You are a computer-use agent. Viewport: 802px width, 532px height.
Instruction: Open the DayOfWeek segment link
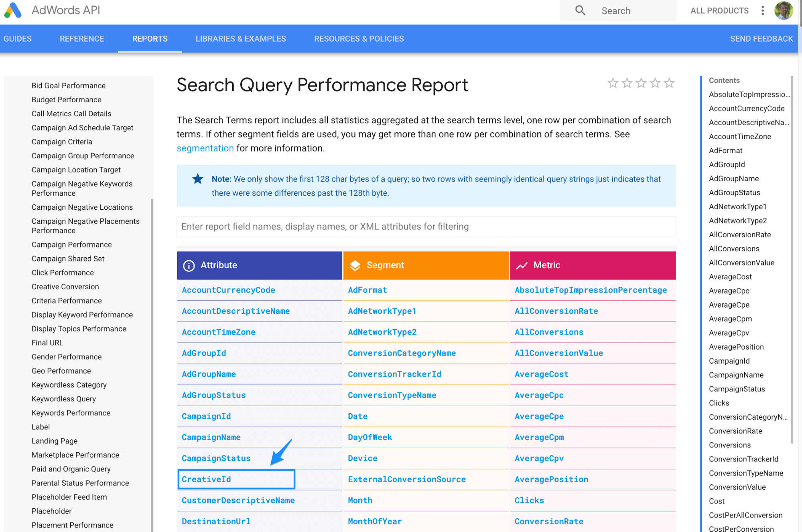click(x=370, y=437)
